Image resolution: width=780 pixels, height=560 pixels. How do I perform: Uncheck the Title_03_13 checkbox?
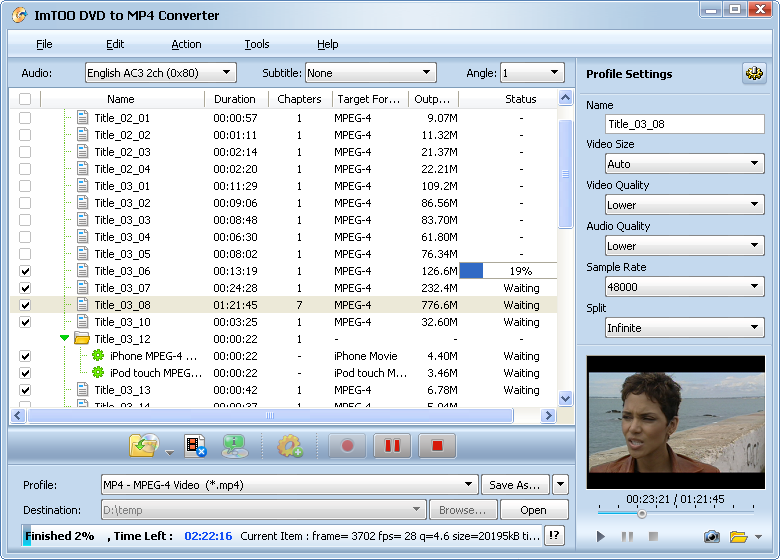tap(25, 390)
